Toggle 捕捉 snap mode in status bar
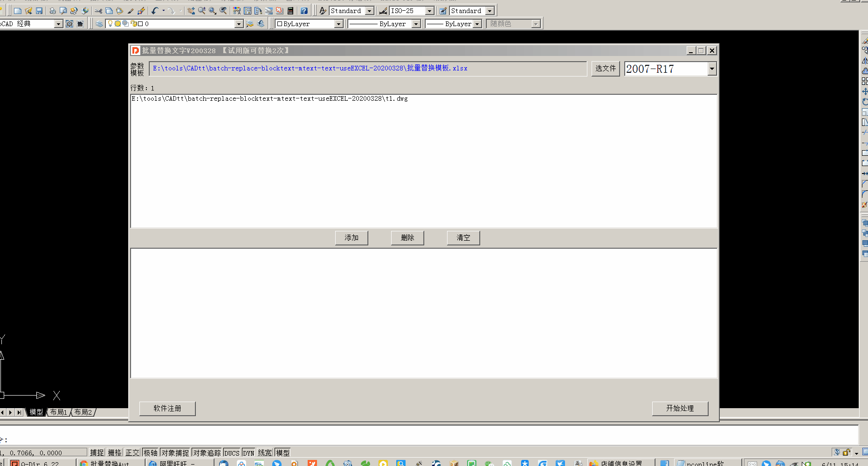This screenshot has height=466, width=868. [97, 452]
